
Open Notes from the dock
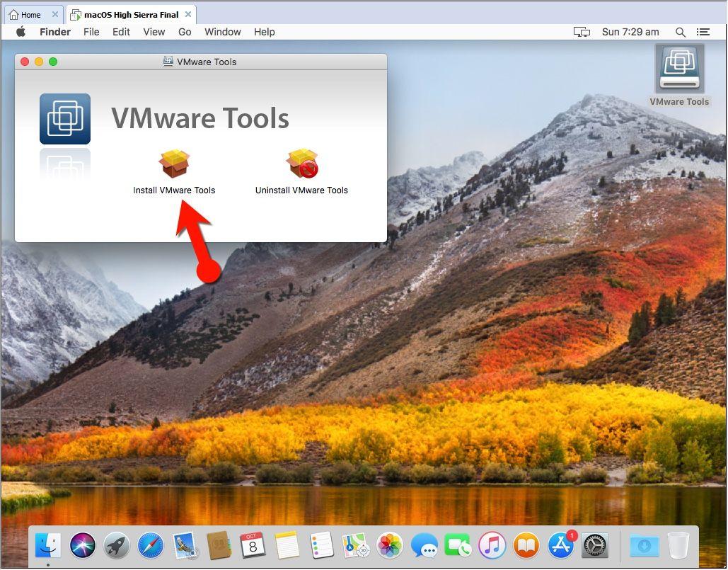point(287,545)
